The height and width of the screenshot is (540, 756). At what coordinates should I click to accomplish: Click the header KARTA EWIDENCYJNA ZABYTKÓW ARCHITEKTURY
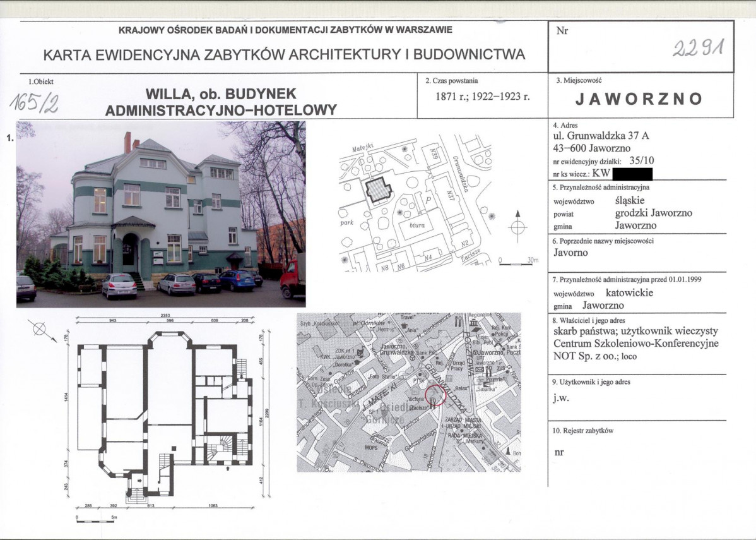tap(284, 54)
